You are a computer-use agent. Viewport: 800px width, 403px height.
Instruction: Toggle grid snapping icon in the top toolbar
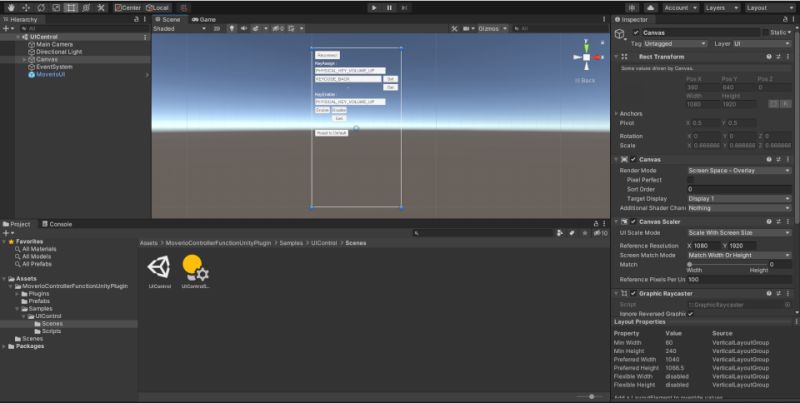184,8
